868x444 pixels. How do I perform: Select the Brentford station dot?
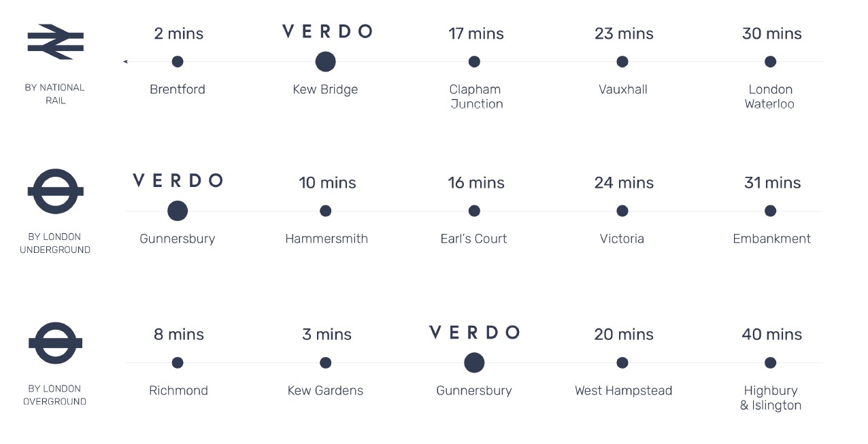178,62
